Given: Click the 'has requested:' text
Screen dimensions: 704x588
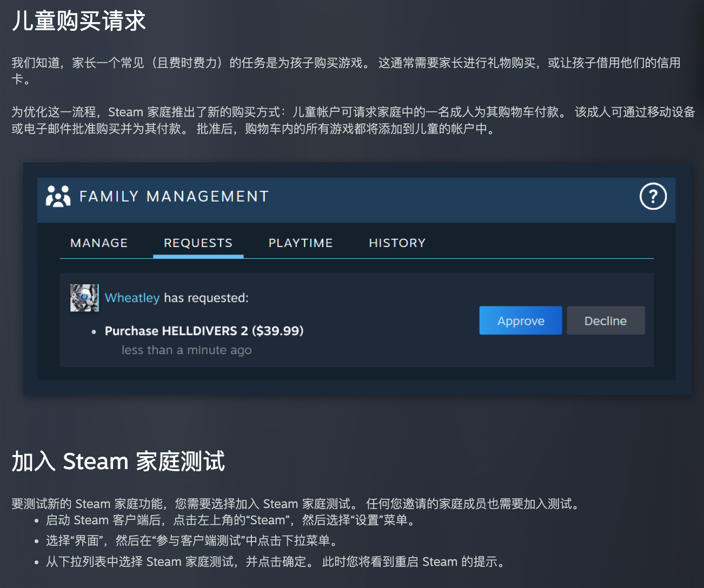Looking at the screenshot, I should [x=207, y=298].
